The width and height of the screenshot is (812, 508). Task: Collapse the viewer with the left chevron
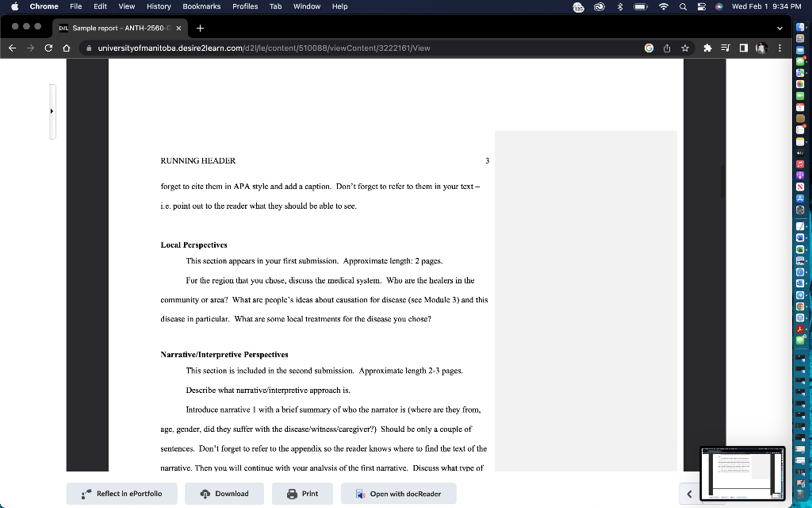click(x=688, y=493)
